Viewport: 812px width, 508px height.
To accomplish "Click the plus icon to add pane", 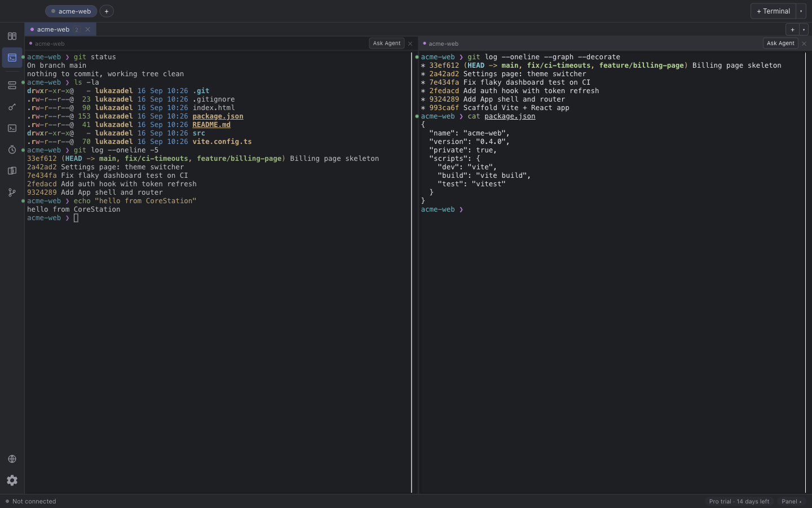I will pyautogui.click(x=792, y=29).
